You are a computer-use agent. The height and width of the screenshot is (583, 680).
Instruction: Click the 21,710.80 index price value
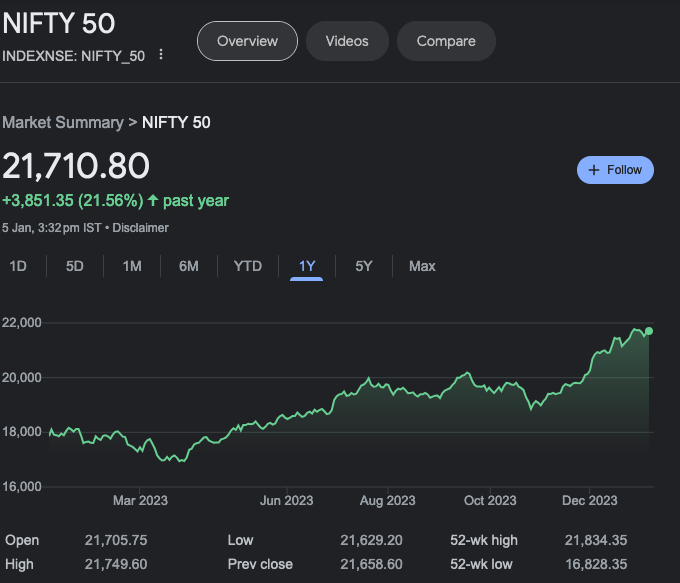(76, 166)
